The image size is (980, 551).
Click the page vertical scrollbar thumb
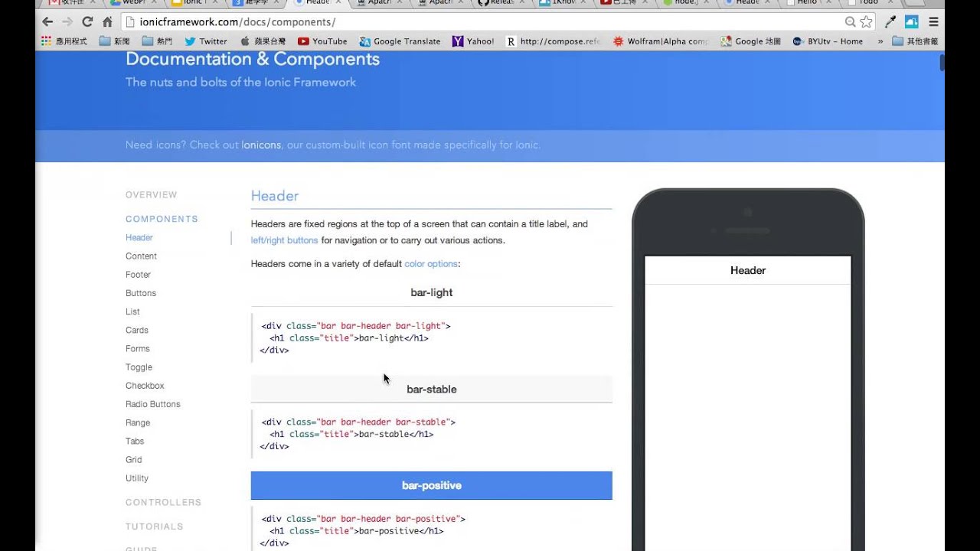point(942,63)
